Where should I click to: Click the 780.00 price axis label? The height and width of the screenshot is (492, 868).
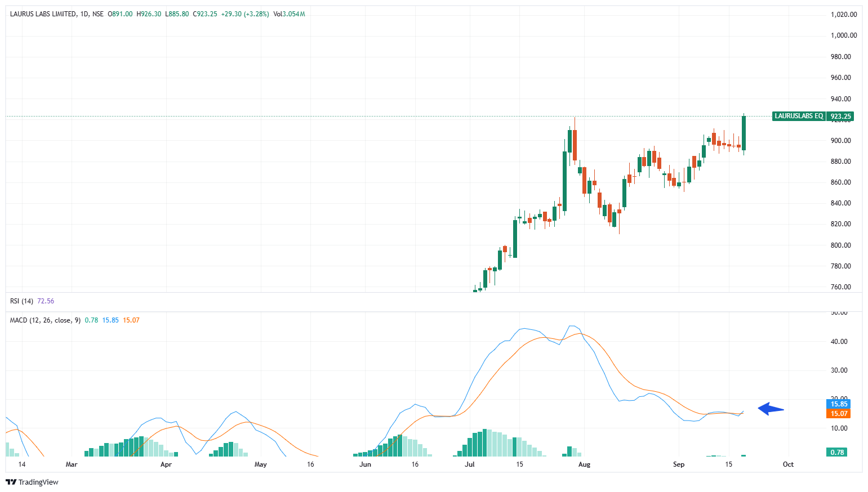[841, 266]
